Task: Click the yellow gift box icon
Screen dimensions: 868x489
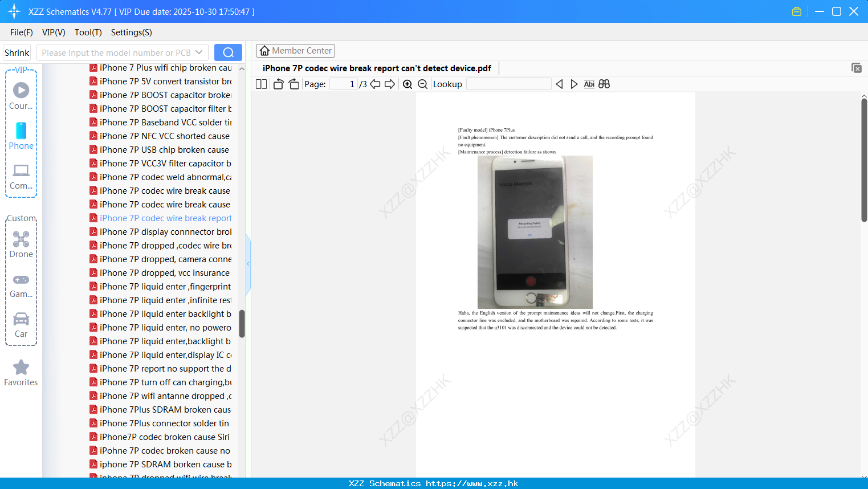Action: [797, 11]
